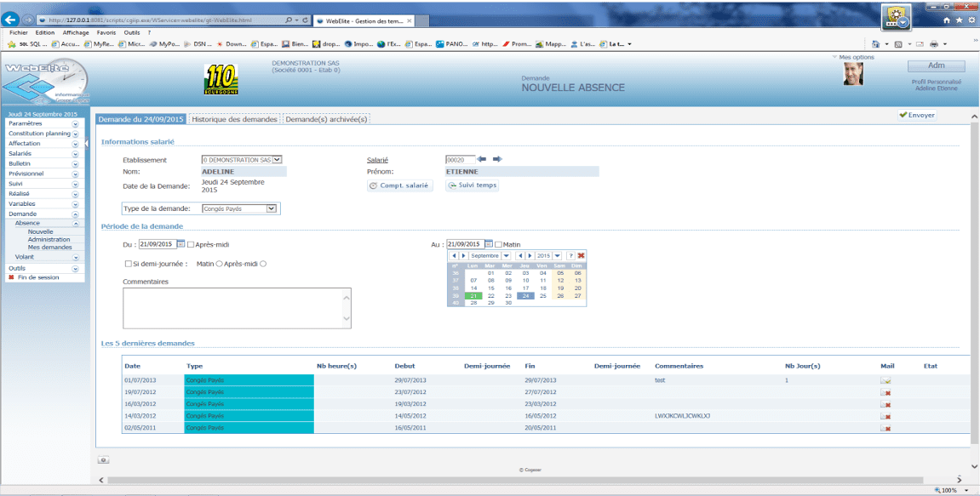Image resolution: width=980 pixels, height=496 pixels.
Task: Open the Favoris menu
Action: pos(106,32)
